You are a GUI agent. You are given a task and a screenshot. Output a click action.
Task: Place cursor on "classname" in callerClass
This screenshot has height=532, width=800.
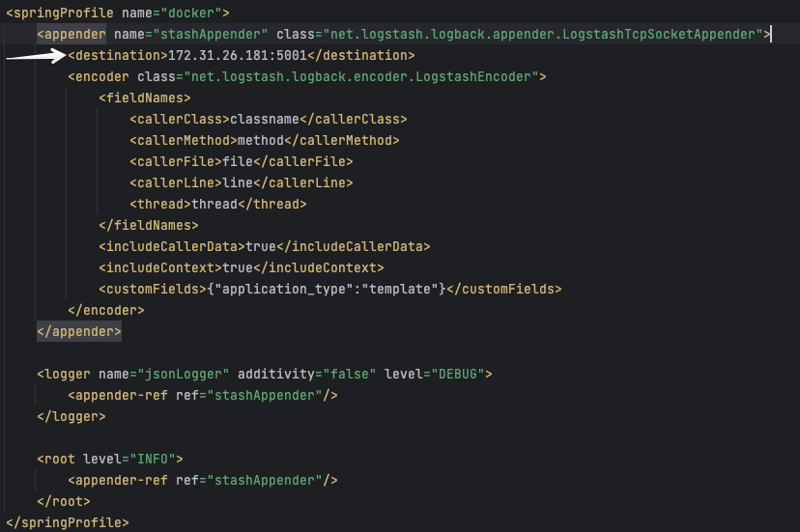tap(264, 119)
